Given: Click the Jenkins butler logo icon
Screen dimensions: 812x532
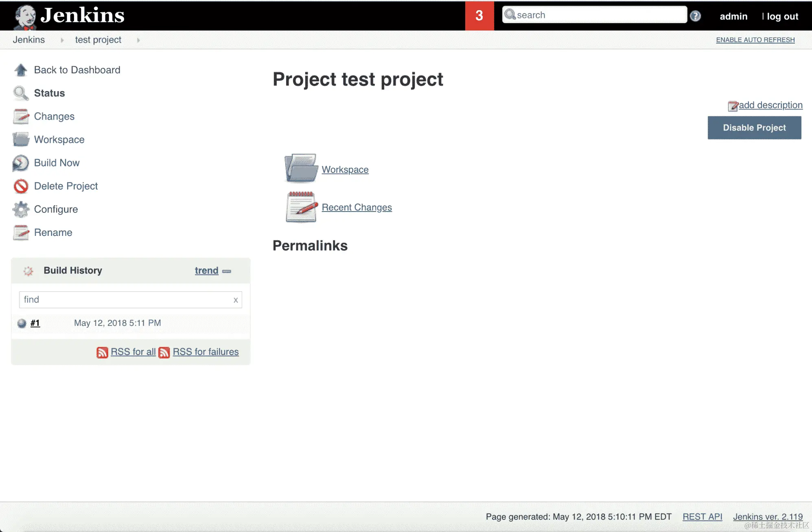Looking at the screenshot, I should (x=25, y=16).
